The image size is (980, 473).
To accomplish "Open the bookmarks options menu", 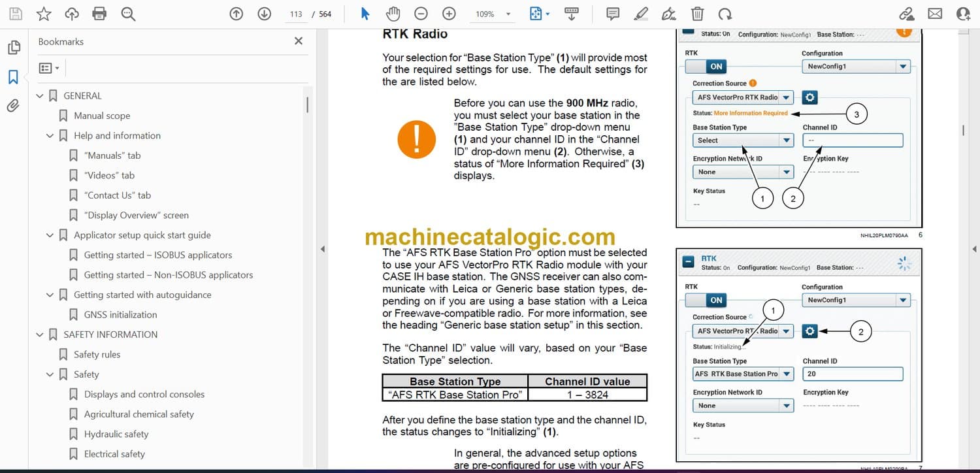I will coord(49,68).
